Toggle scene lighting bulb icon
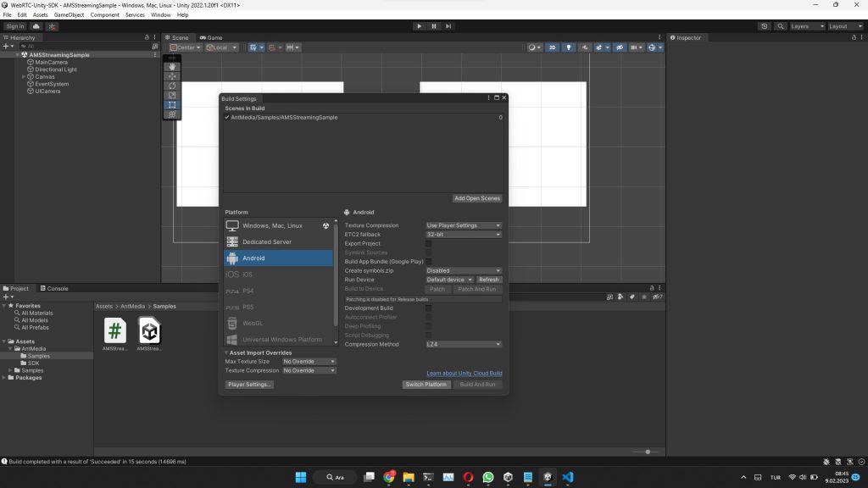Screen dimensions: 868x488 (569, 47)
